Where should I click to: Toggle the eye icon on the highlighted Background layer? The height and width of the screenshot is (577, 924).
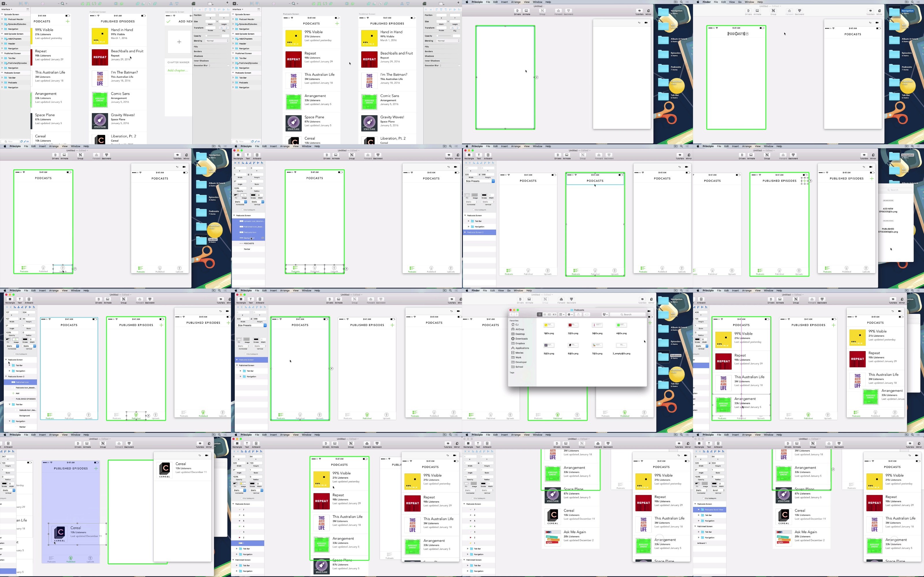[263, 238]
